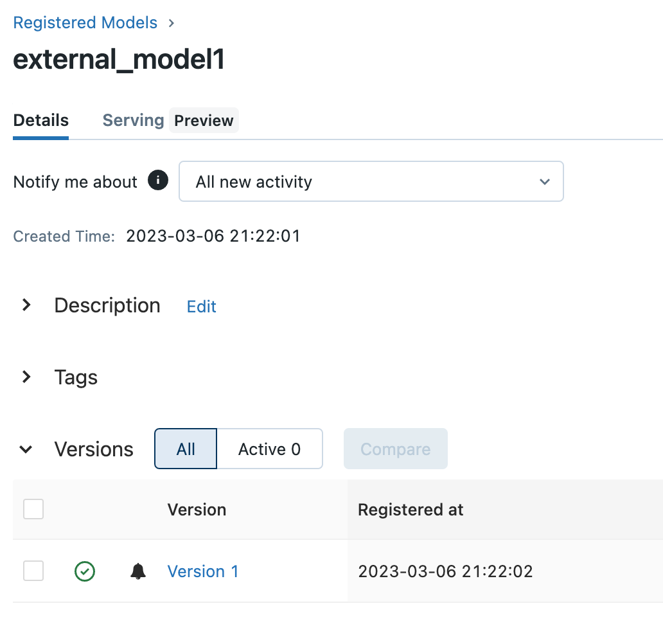Image resolution: width=663 pixels, height=644 pixels.
Task: Check the checkbox for Version 1
Action: [x=33, y=571]
